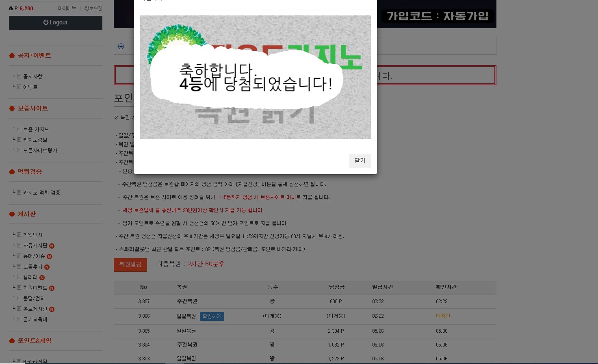Click the 가입코드 : 자동가입 banner
The height and width of the screenshot is (364, 598).
tap(437, 16)
